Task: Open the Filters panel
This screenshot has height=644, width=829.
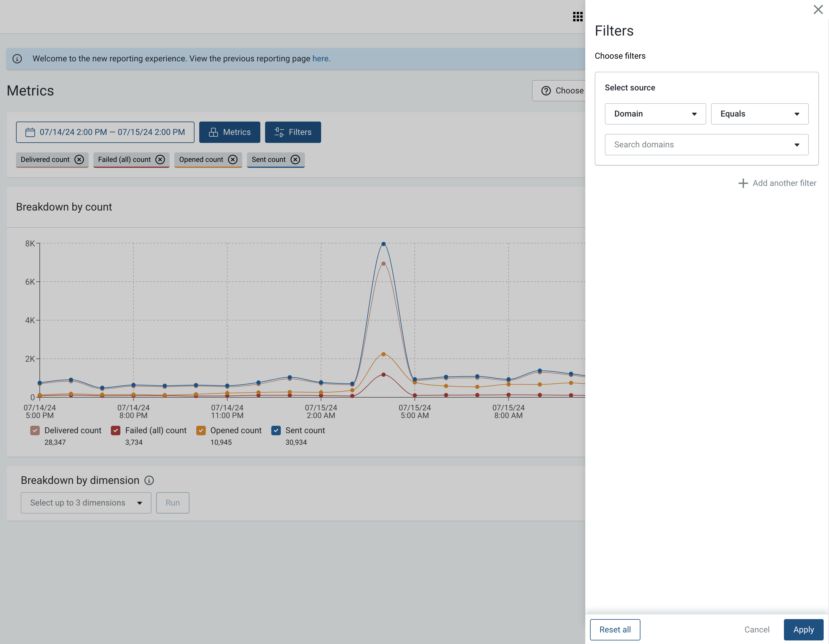Action: pos(293,132)
